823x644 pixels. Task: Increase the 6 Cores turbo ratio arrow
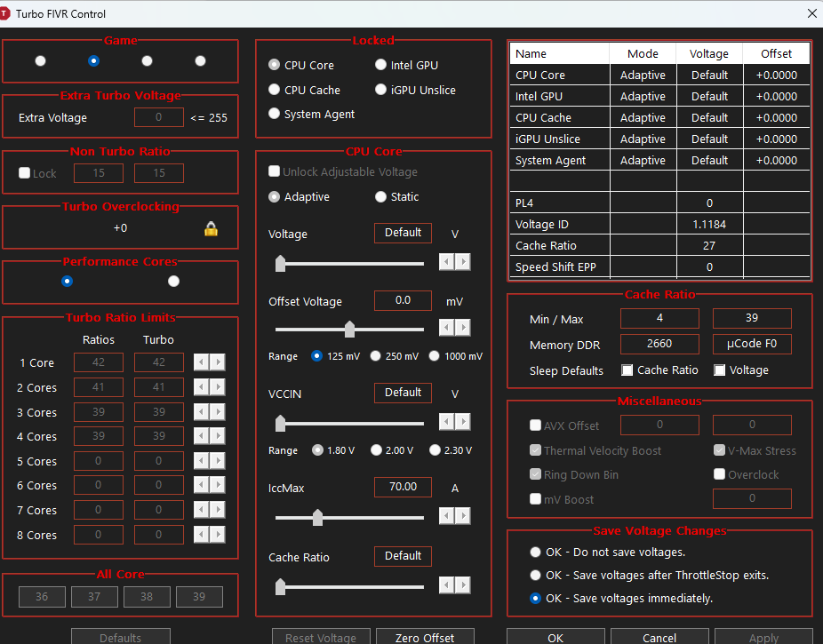point(218,485)
